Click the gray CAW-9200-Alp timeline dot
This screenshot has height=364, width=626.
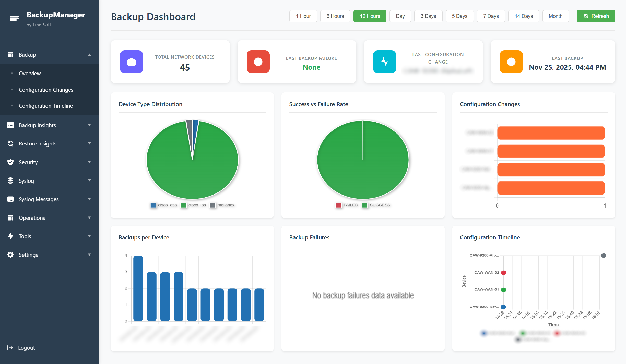(x=604, y=256)
